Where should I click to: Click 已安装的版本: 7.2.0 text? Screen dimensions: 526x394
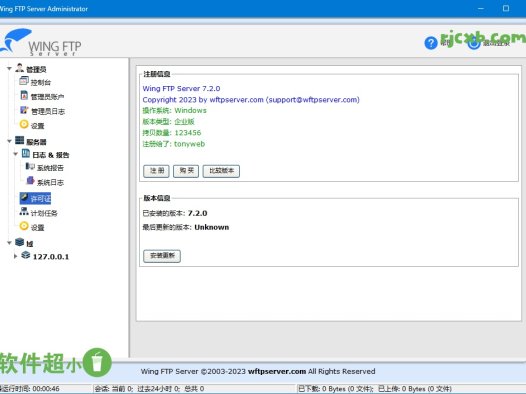point(175,213)
